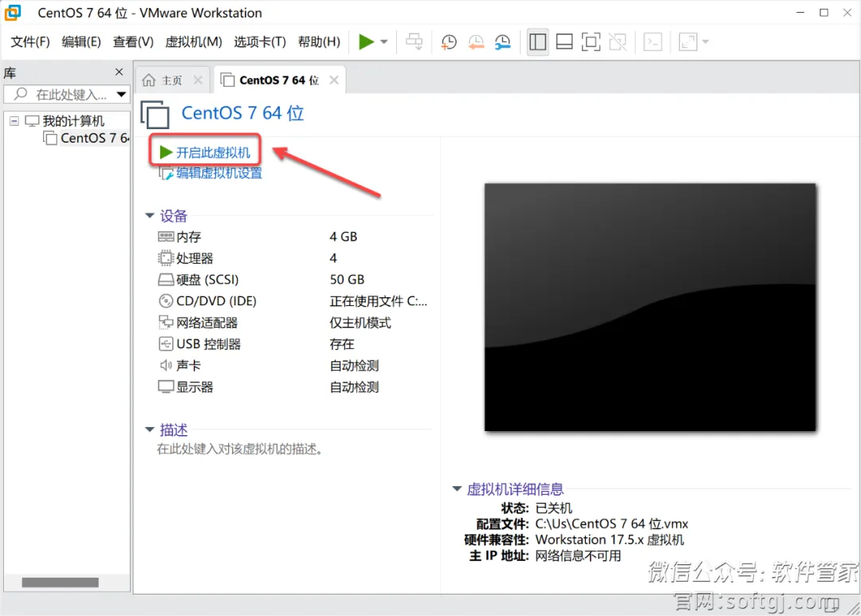Screen dimensions: 861x616
Task: Click the 硬盘 (SCSI) hard disk icon
Action: click(166, 280)
